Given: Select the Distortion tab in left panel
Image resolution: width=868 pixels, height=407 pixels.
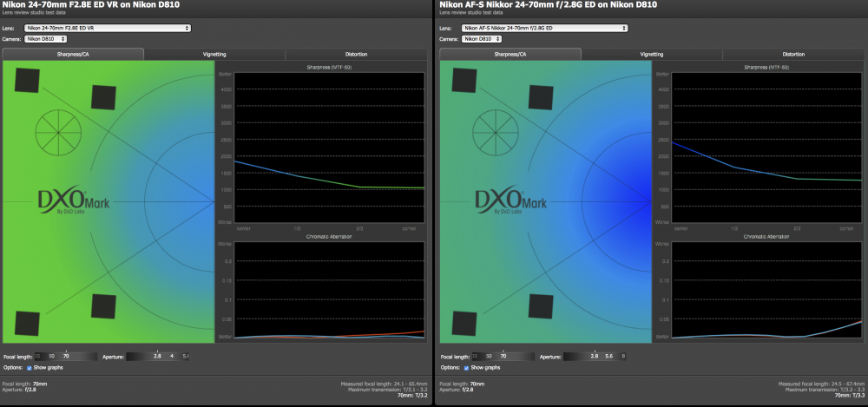Looking at the screenshot, I should coord(356,55).
